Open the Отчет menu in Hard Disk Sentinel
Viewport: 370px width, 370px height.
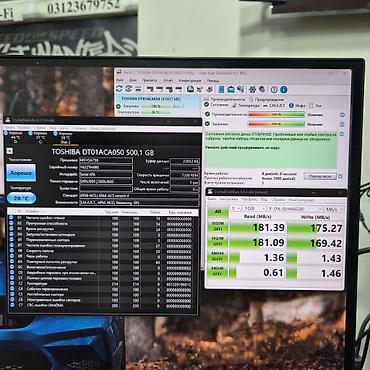pyautogui.click(x=168, y=80)
